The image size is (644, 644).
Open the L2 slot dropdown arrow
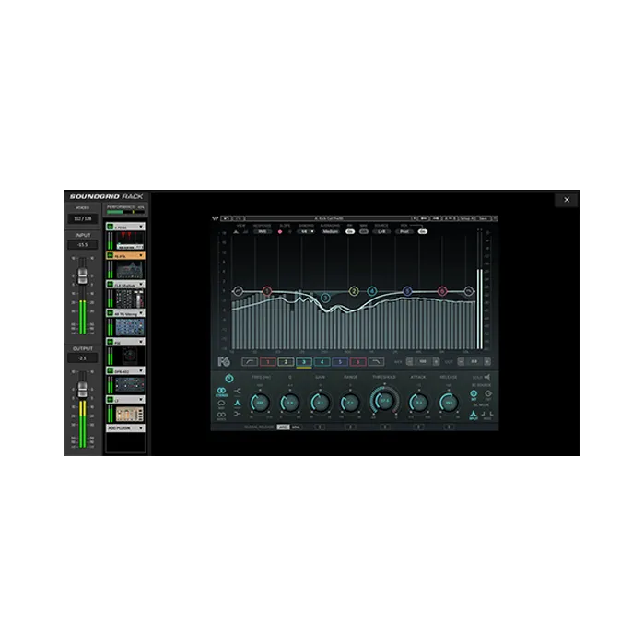141,399
